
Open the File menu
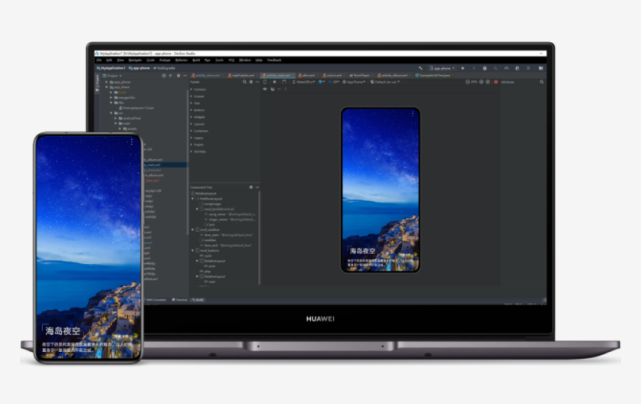click(x=99, y=60)
